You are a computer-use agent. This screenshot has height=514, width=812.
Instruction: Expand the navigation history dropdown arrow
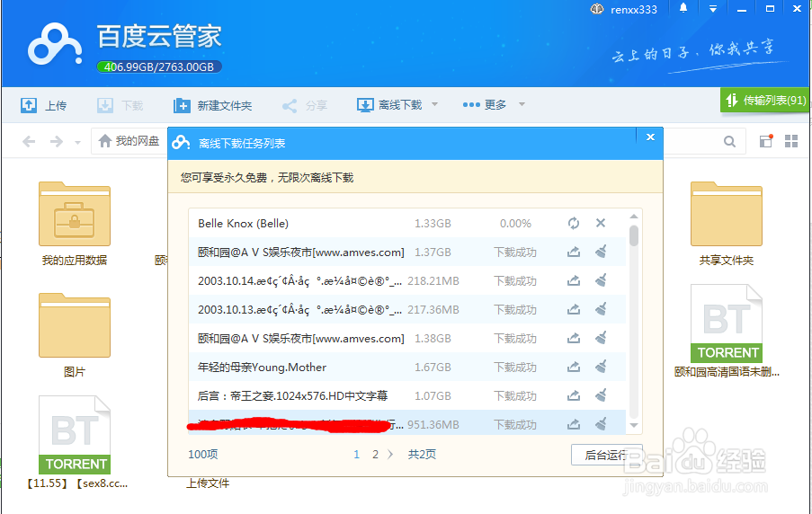(77, 142)
